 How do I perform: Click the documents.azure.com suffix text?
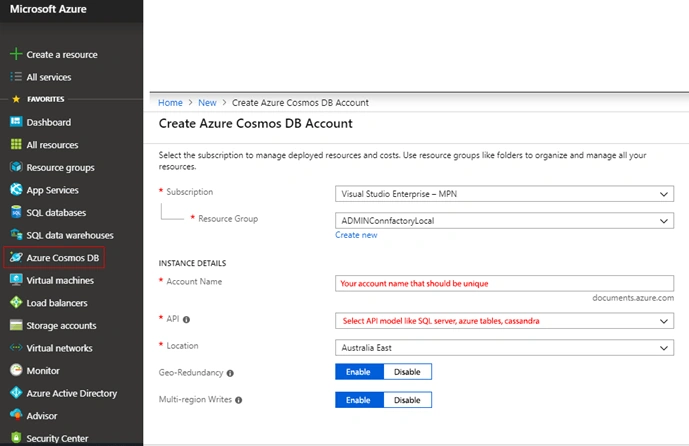pyautogui.click(x=633, y=298)
